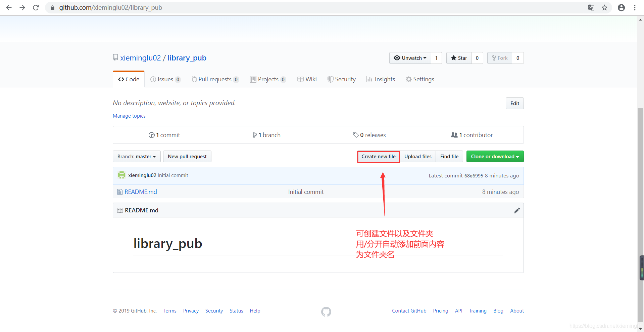
Task: Expand Clone or download dropdown
Action: coord(495,157)
